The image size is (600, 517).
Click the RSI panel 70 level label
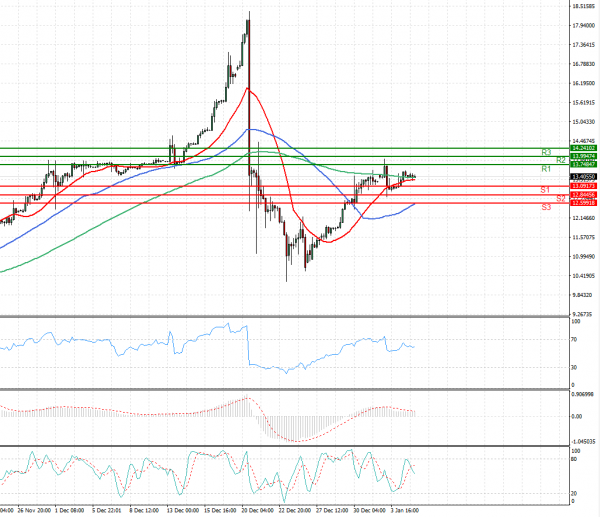(x=574, y=339)
